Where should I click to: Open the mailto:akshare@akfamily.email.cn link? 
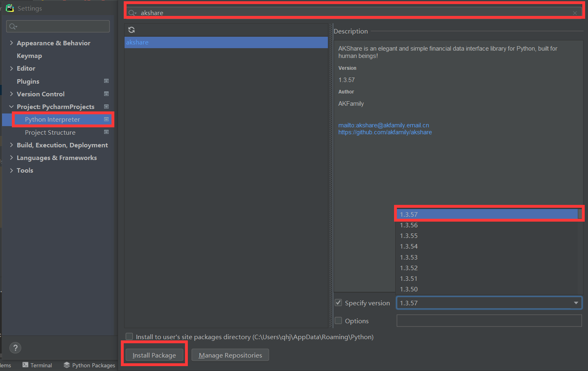point(384,125)
